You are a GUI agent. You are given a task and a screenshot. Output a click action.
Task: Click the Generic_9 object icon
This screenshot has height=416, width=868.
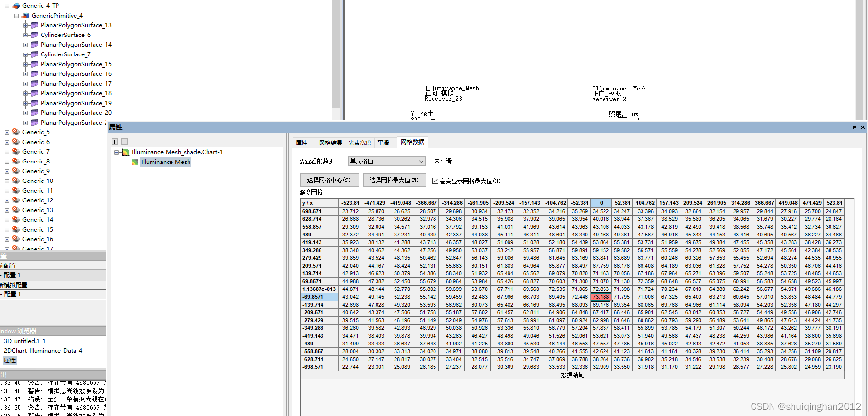[16, 171]
